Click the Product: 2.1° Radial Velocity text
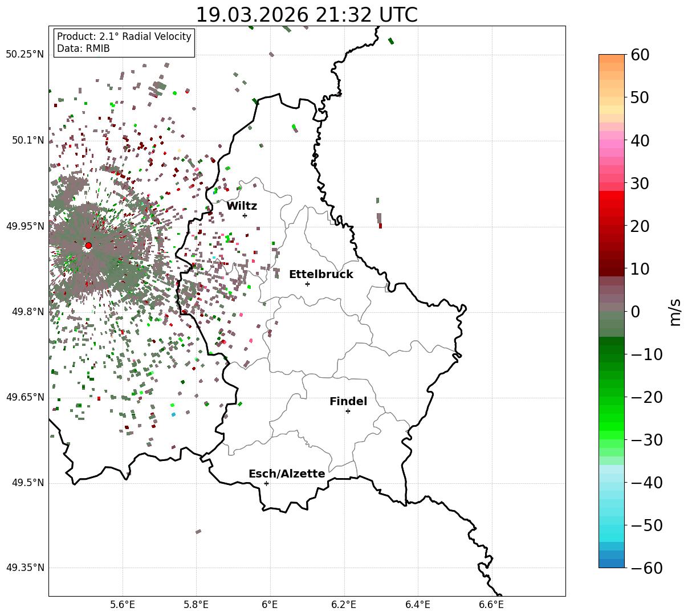The height and width of the screenshot is (616, 688). click(x=124, y=36)
